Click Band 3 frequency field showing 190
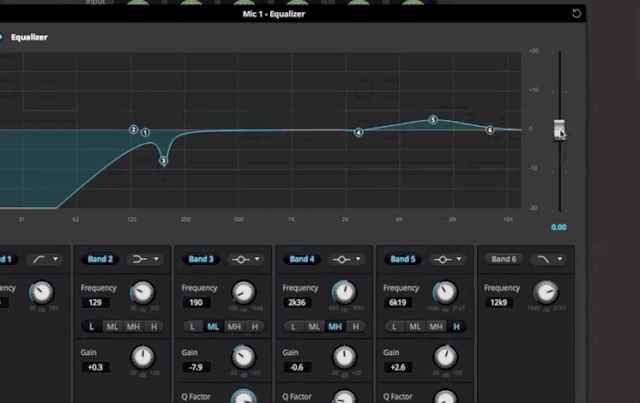The image size is (640, 403). coord(196,303)
